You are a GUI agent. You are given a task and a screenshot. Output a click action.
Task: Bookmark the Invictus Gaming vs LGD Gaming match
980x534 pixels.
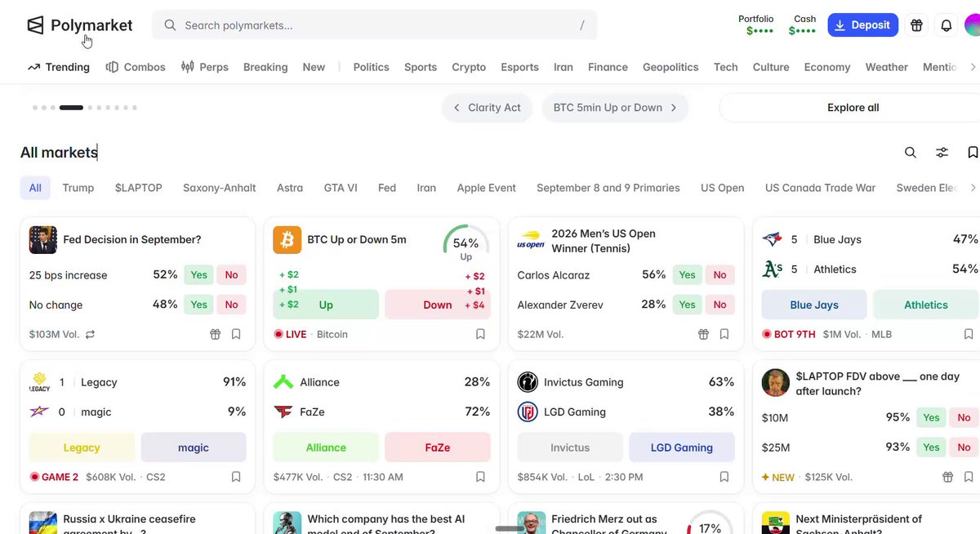click(724, 477)
